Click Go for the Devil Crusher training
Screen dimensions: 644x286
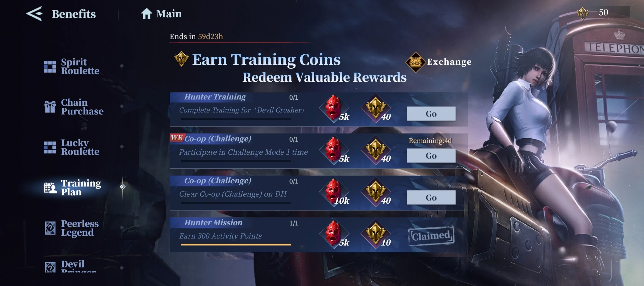click(431, 114)
